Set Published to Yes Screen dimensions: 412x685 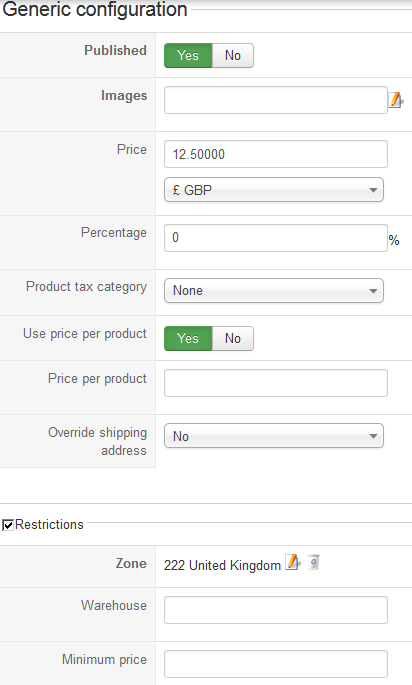point(188,55)
